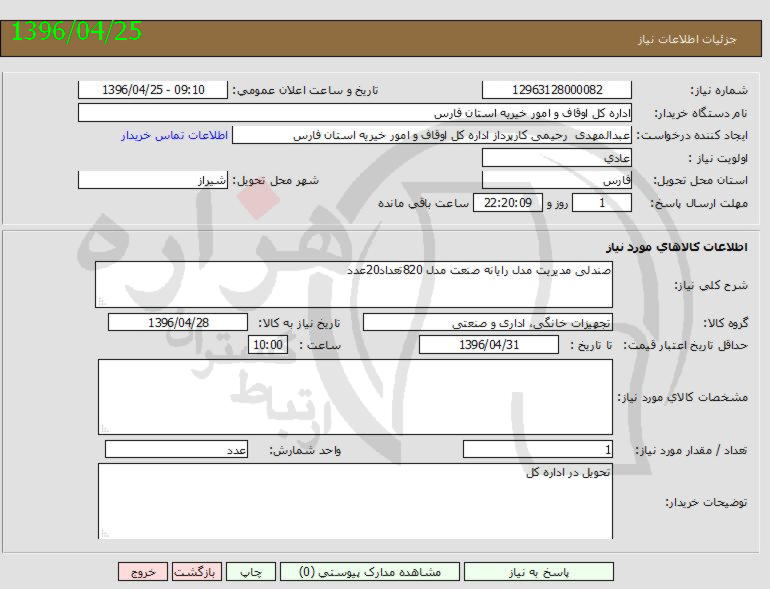Open اطلاعات تماس خریدار link
770x589 pixels.
174,136
